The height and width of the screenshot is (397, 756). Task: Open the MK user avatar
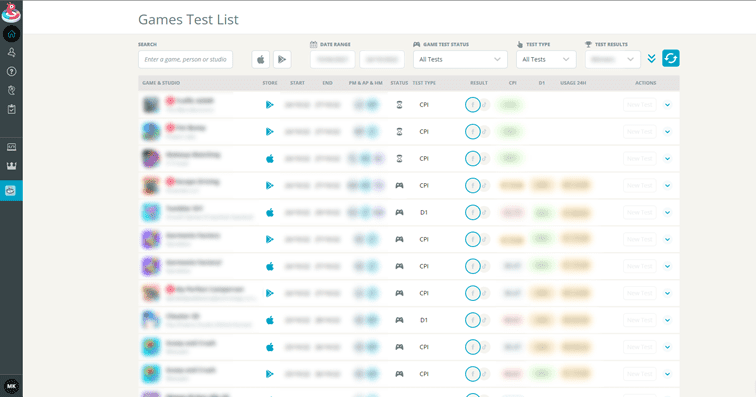(x=11, y=386)
